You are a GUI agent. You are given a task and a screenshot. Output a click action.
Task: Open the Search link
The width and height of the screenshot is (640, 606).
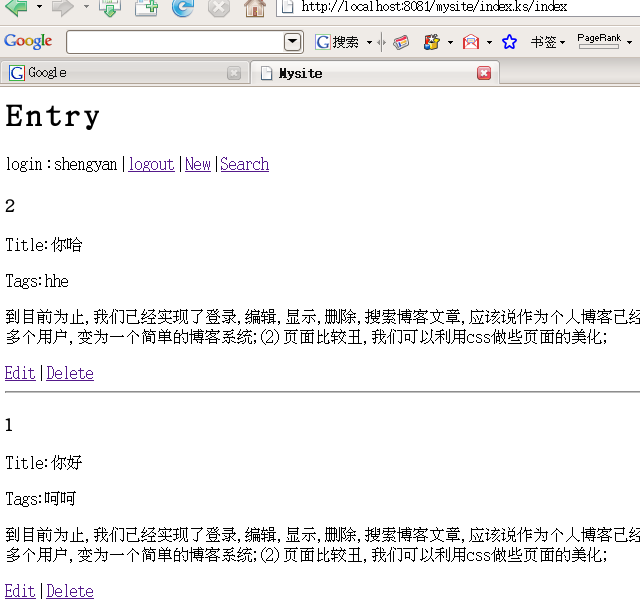pos(244,164)
